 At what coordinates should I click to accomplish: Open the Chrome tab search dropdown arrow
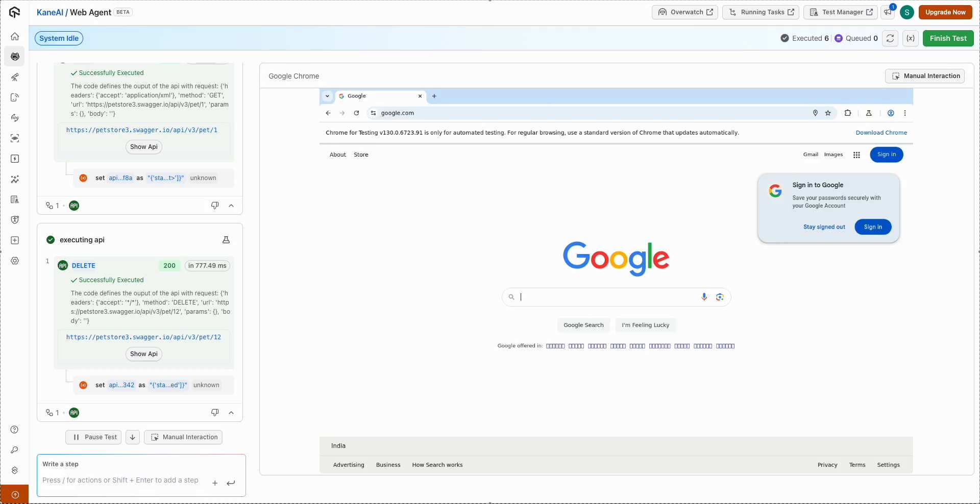pyautogui.click(x=327, y=96)
